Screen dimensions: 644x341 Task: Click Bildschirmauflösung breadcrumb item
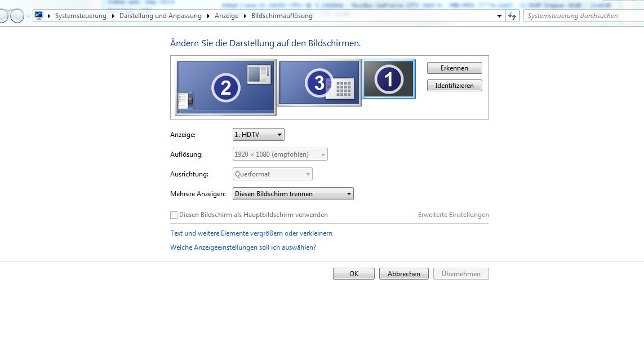[x=282, y=16]
